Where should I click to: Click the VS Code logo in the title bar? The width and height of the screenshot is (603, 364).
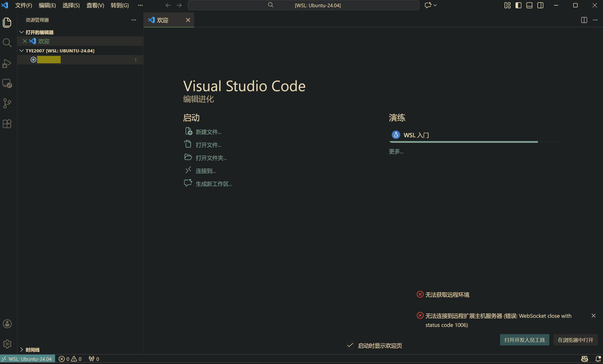(x=5, y=5)
